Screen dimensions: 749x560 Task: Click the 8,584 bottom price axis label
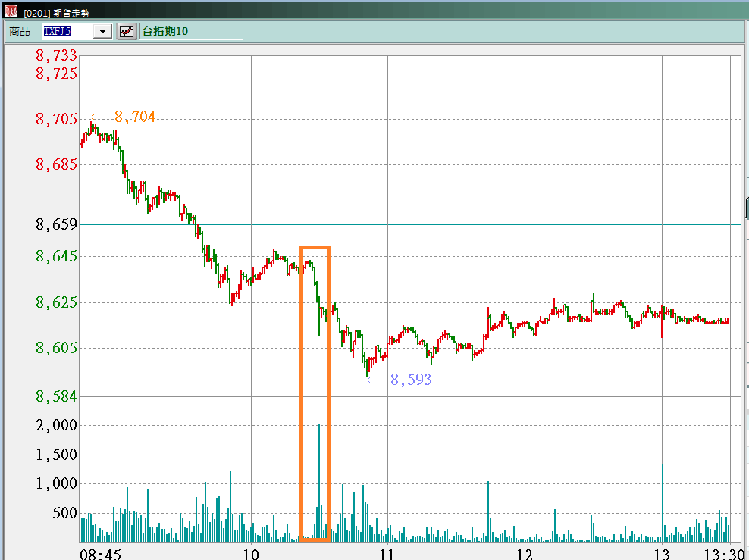click(x=56, y=396)
